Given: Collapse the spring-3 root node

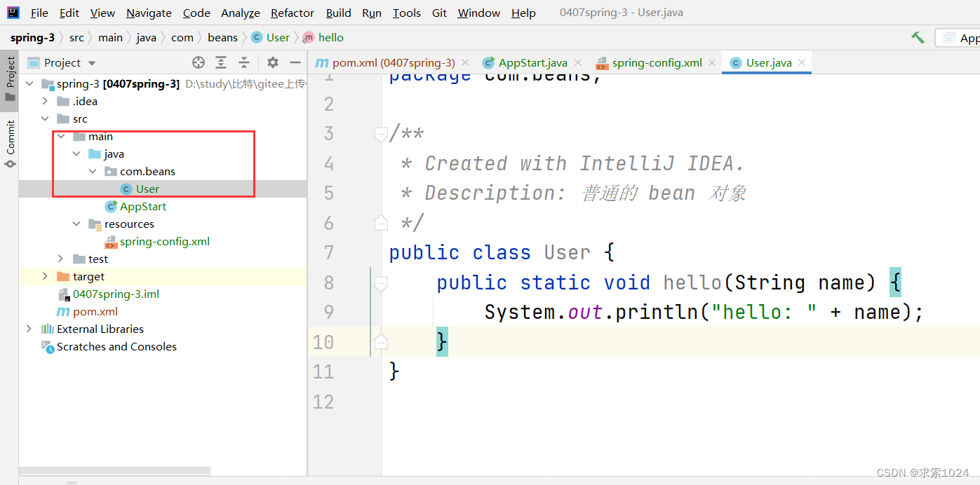Looking at the screenshot, I should [29, 83].
